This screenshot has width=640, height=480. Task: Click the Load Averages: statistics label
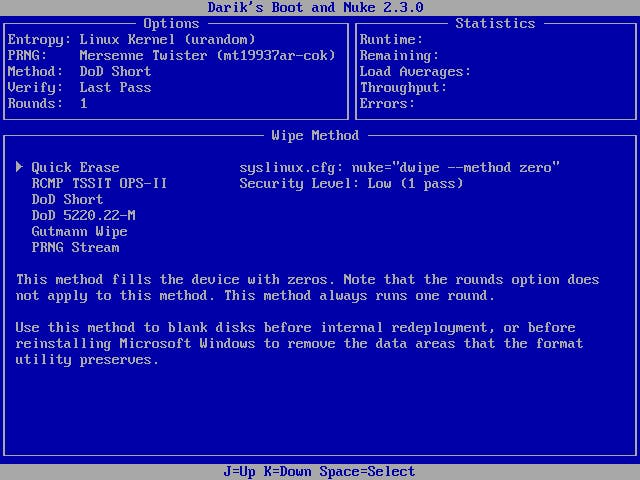[415, 71]
